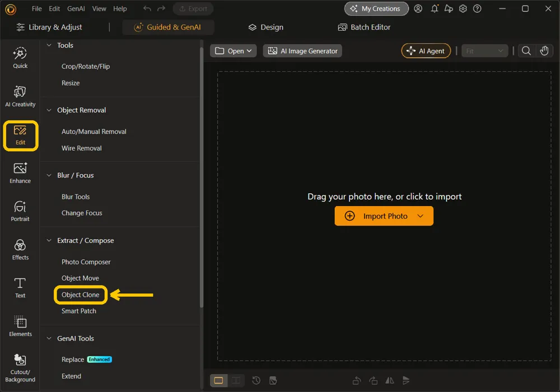
Task: Rotate the photo left
Action: coord(356,381)
